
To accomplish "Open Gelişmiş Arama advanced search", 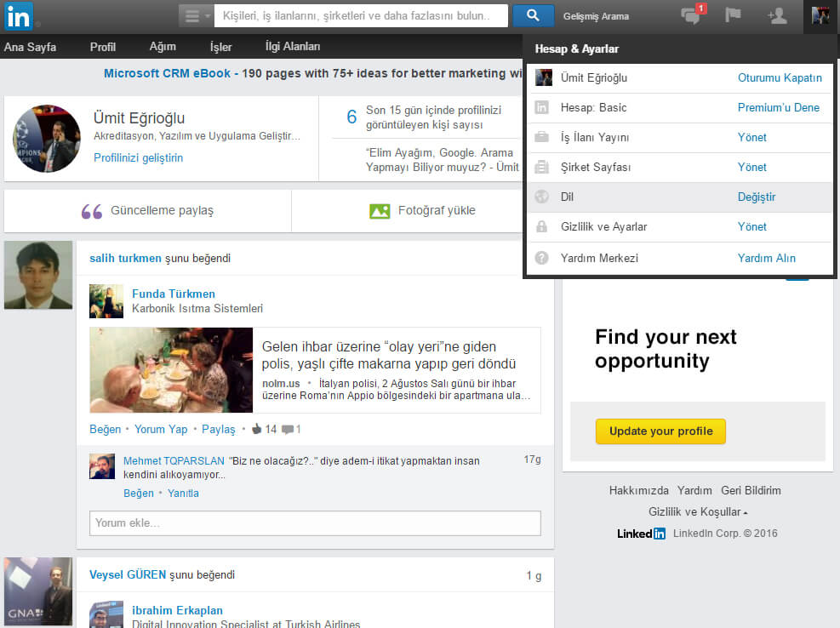I will point(596,17).
